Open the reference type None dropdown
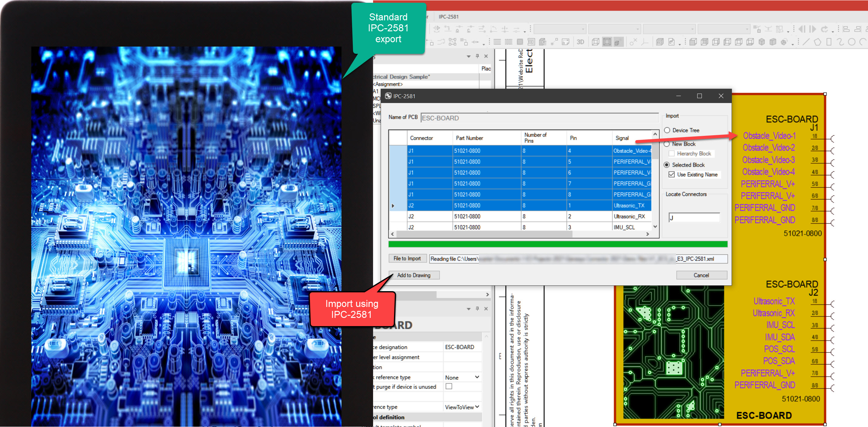The width and height of the screenshot is (868, 427). click(477, 377)
